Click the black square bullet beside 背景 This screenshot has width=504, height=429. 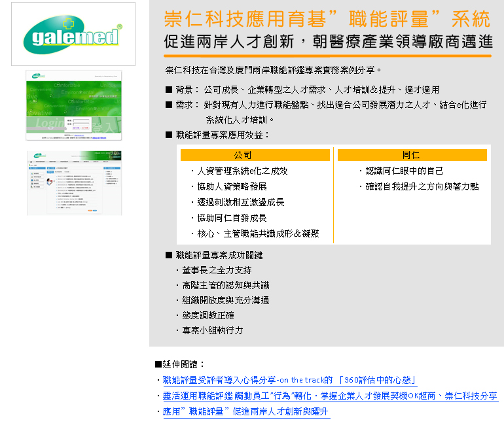tap(169, 90)
